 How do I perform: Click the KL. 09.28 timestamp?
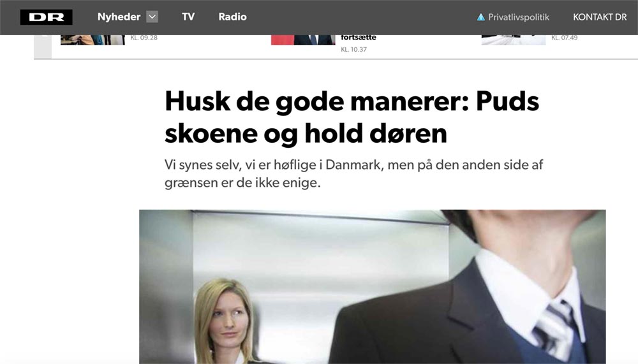(144, 38)
